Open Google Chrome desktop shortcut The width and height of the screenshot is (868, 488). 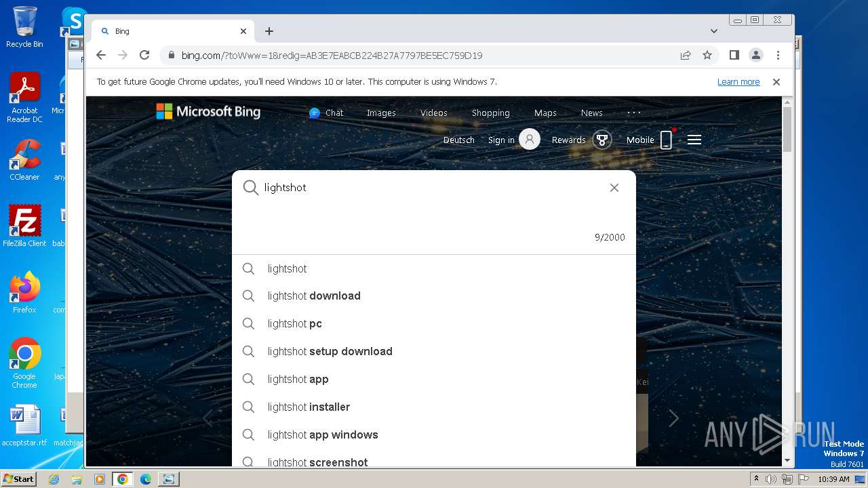[24, 363]
